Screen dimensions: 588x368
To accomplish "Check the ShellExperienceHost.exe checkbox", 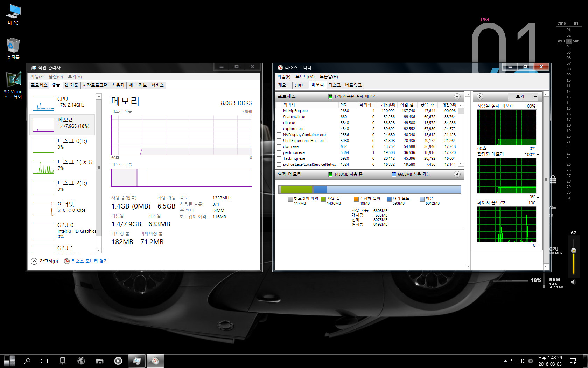I will point(279,141).
